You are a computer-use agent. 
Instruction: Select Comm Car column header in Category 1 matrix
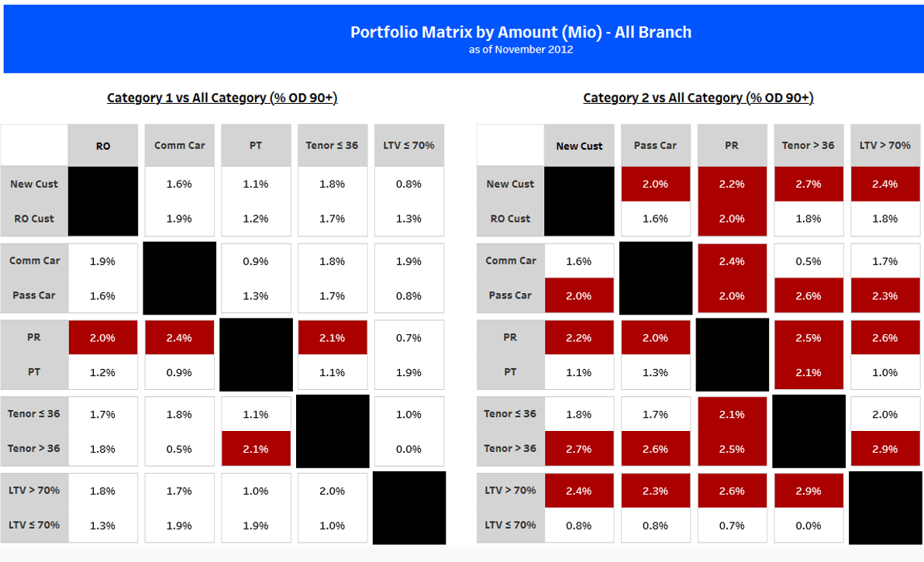pos(180,145)
